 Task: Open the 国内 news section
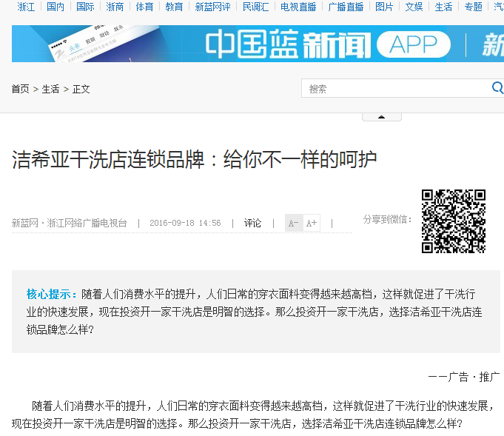click(x=56, y=7)
